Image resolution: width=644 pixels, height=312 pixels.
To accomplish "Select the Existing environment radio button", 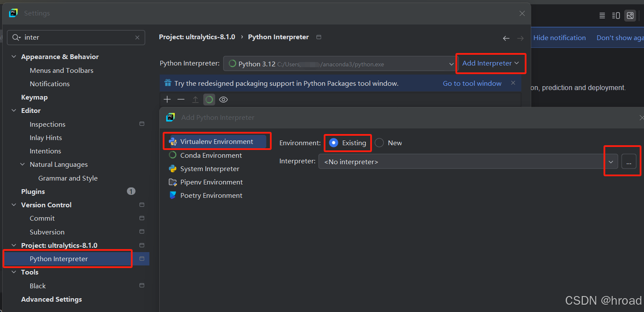I will point(334,143).
